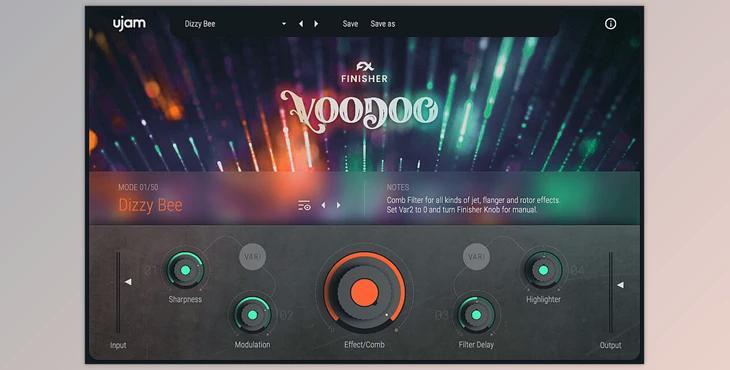Click the Effect/Comb label
Image resolution: width=730 pixels, height=370 pixels.
click(364, 345)
